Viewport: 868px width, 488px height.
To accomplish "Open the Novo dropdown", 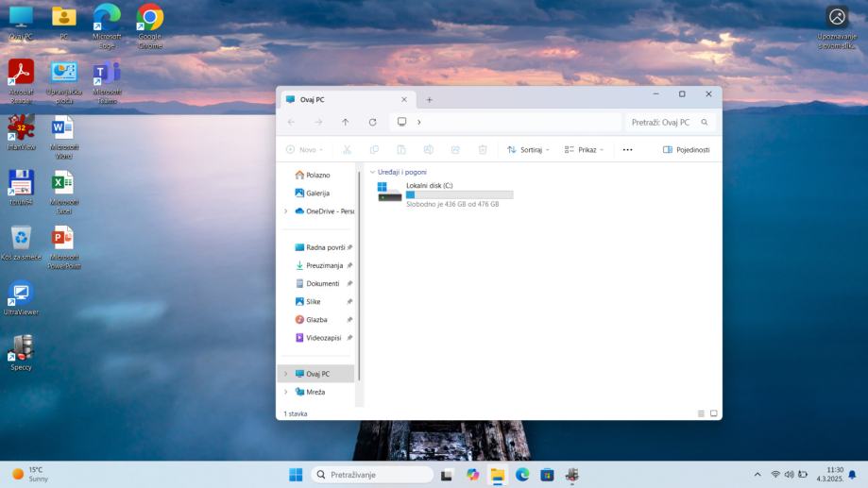I will click(305, 149).
